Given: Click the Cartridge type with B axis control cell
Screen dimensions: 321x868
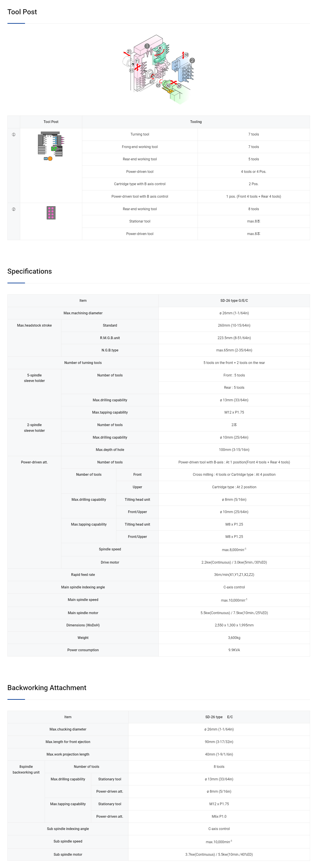Looking at the screenshot, I should click(140, 184).
